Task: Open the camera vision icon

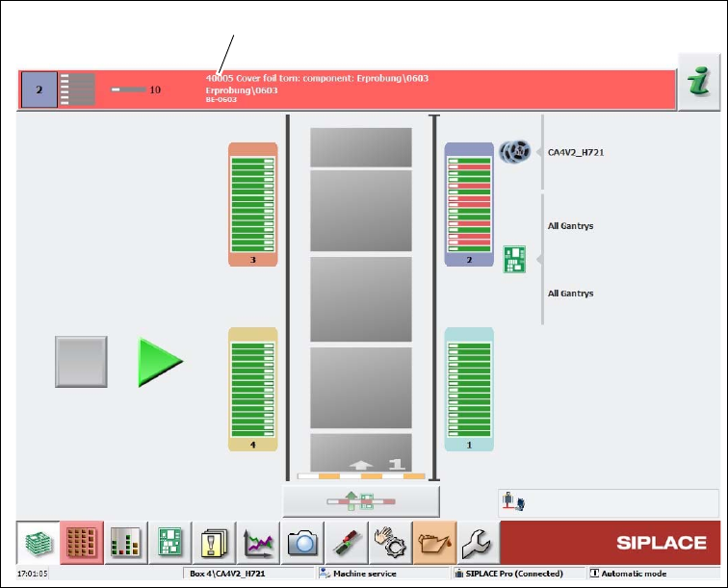Action: [x=302, y=543]
